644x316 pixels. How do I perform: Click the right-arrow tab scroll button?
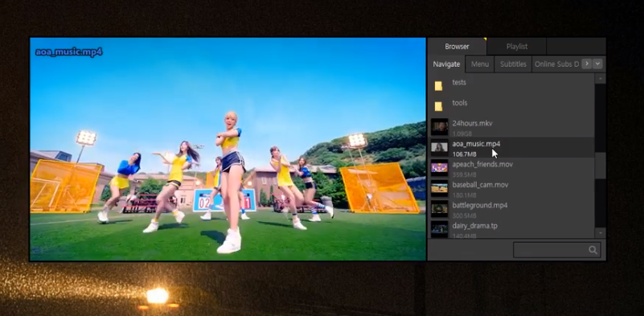point(587,64)
